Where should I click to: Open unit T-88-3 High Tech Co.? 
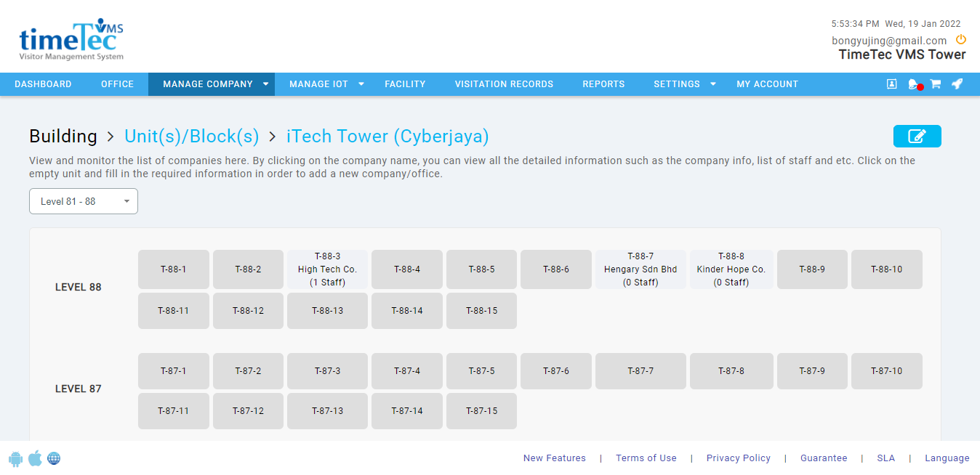(327, 269)
